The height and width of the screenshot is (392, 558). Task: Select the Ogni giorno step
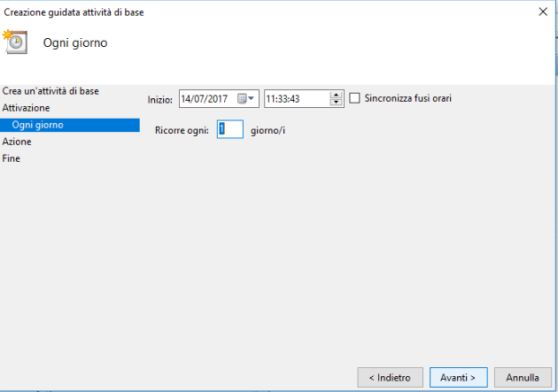coord(70,125)
